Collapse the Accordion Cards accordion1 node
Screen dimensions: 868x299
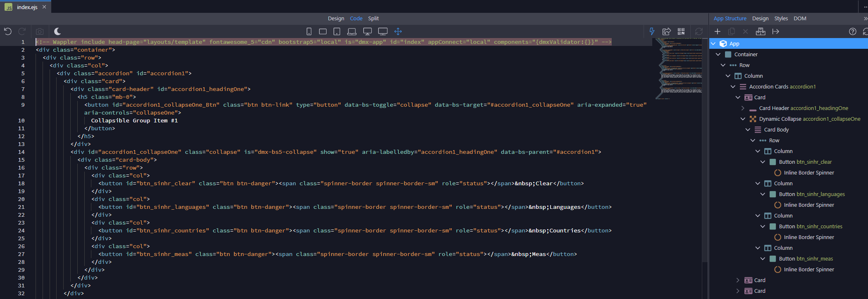[733, 87]
